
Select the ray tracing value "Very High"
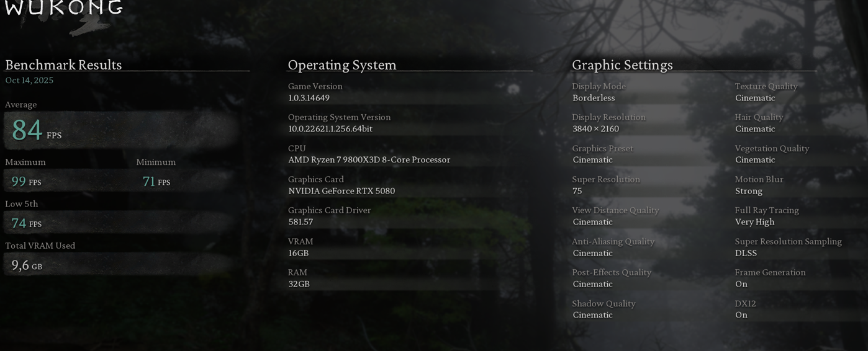coord(754,222)
